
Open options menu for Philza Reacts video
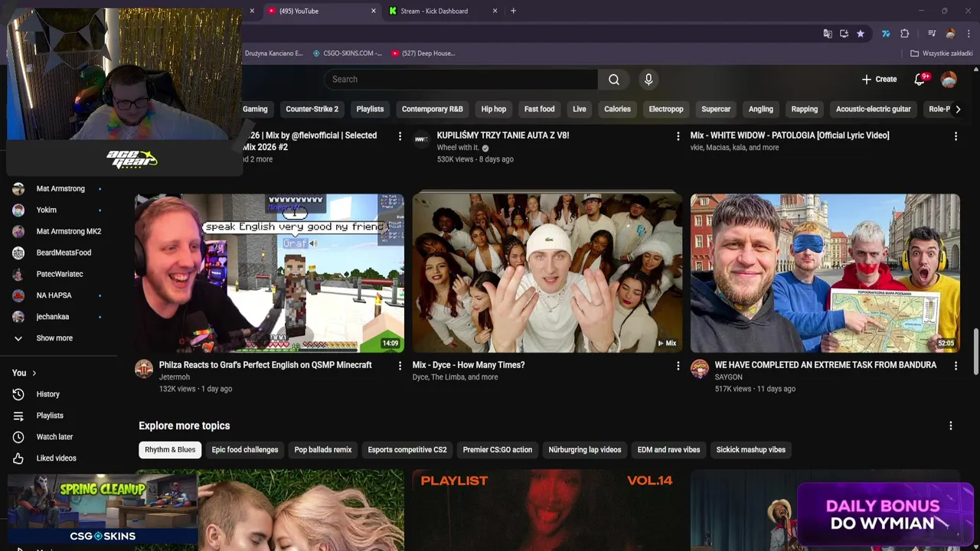click(x=400, y=366)
